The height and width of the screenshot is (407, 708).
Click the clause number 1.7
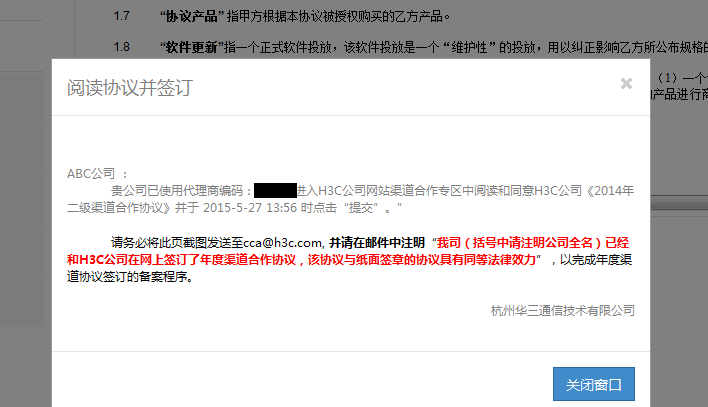[x=121, y=16]
